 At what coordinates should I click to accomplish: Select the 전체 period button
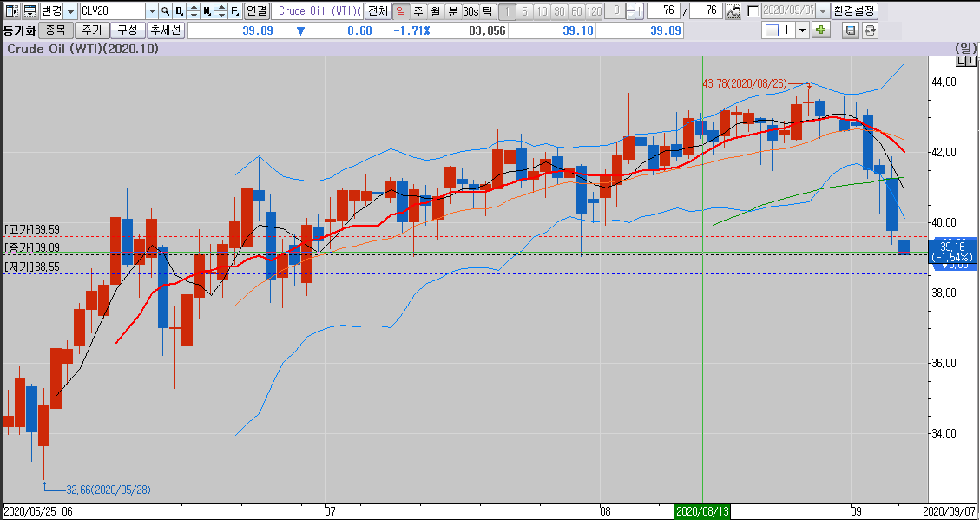(x=378, y=10)
